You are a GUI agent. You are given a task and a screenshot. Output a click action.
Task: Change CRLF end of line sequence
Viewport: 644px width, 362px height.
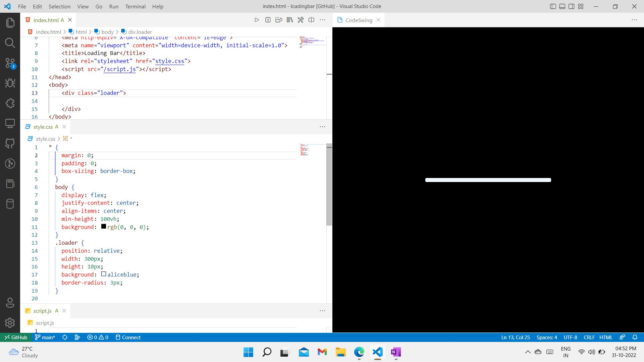coord(589,338)
